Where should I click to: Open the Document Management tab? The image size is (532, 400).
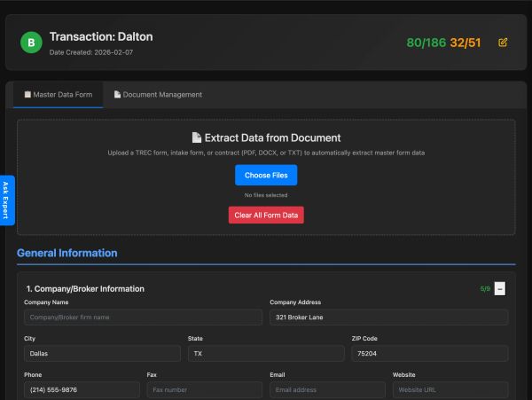tap(158, 95)
